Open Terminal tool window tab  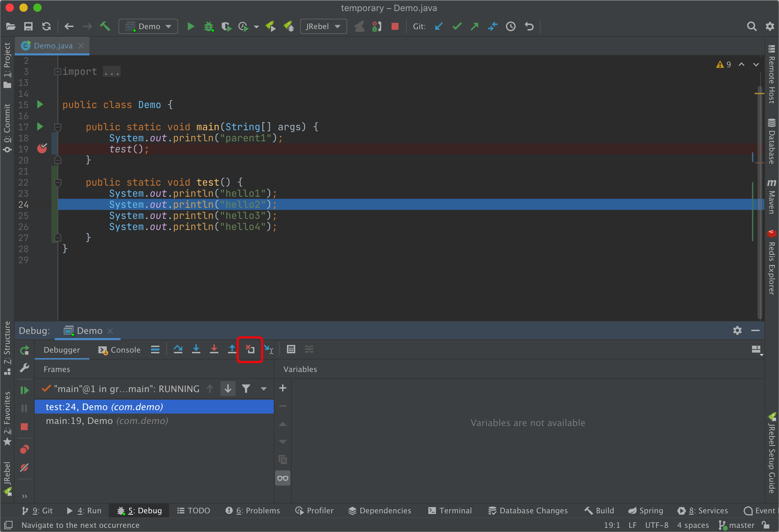[450, 511]
